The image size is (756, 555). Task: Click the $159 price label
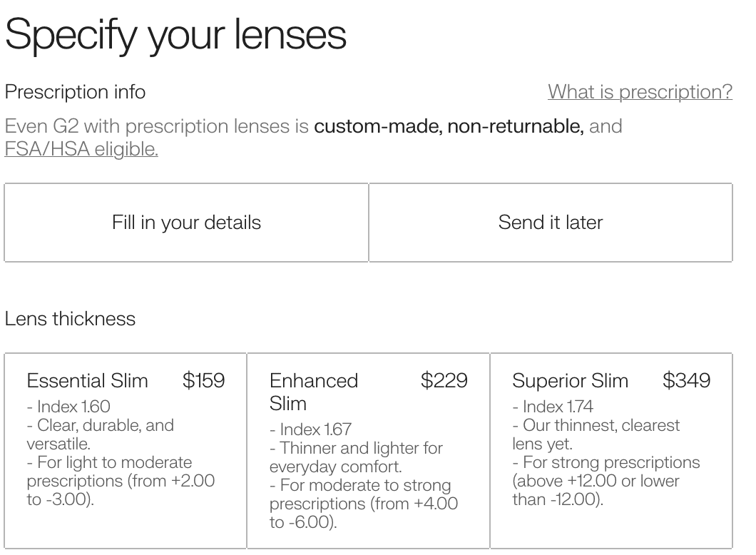203,380
